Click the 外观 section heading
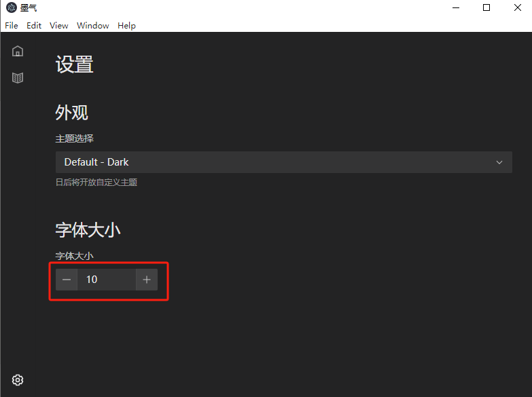 click(71, 112)
